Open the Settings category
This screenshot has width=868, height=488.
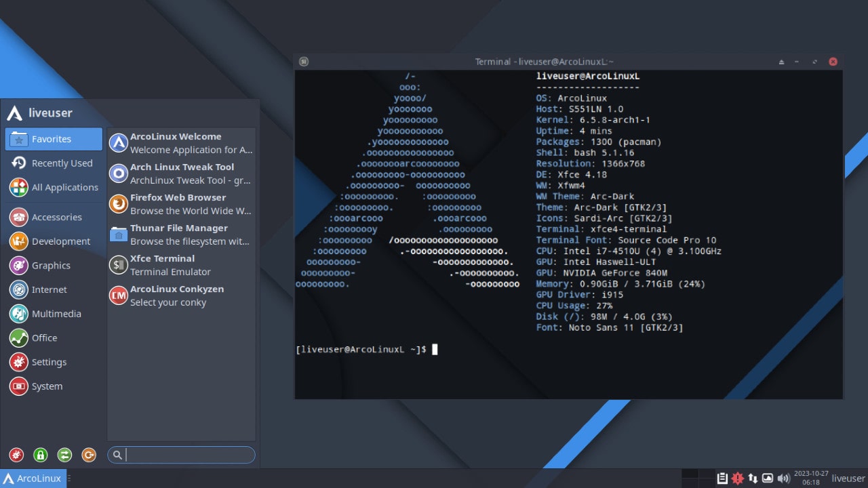tap(54, 362)
